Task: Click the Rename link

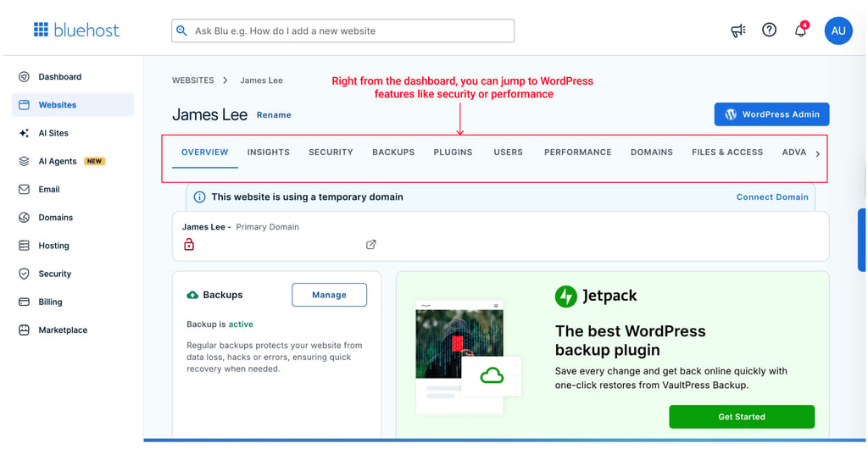Action: point(274,115)
